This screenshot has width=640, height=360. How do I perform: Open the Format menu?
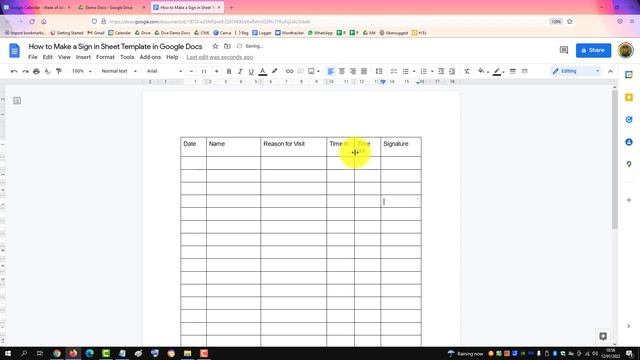point(105,57)
